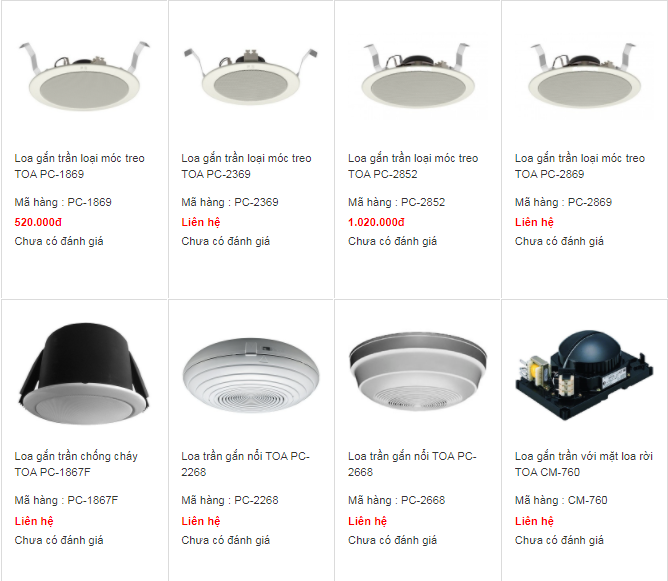Open the 'Loa trần gắn nổi TOA PC-2668' title

(x=412, y=464)
